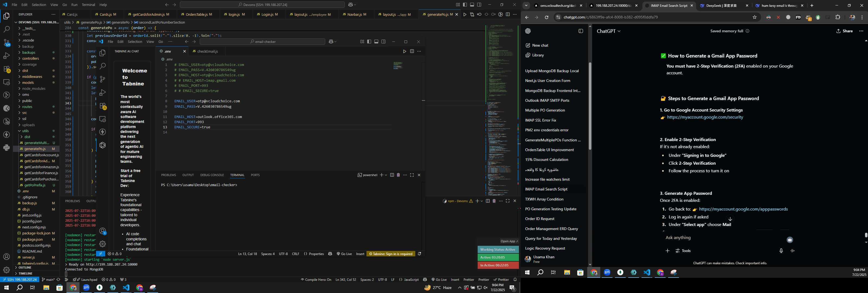Open Thunder Client bolt icon in email-checker window

pyautogui.click(x=103, y=132)
